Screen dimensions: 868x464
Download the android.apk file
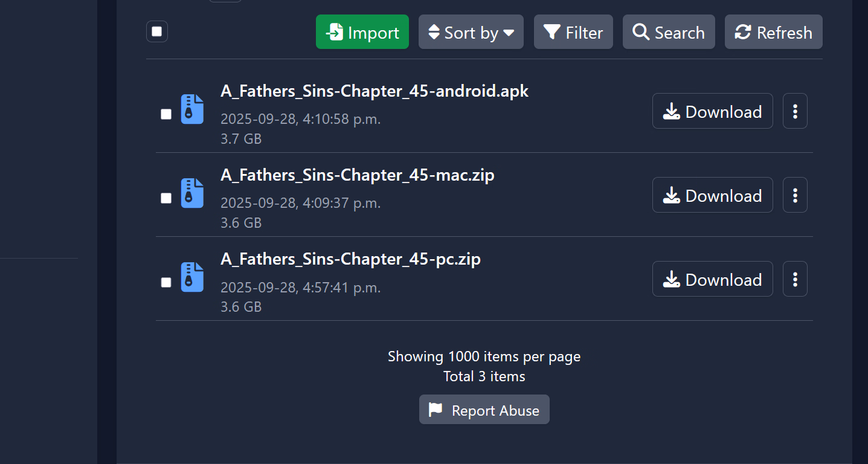click(712, 111)
